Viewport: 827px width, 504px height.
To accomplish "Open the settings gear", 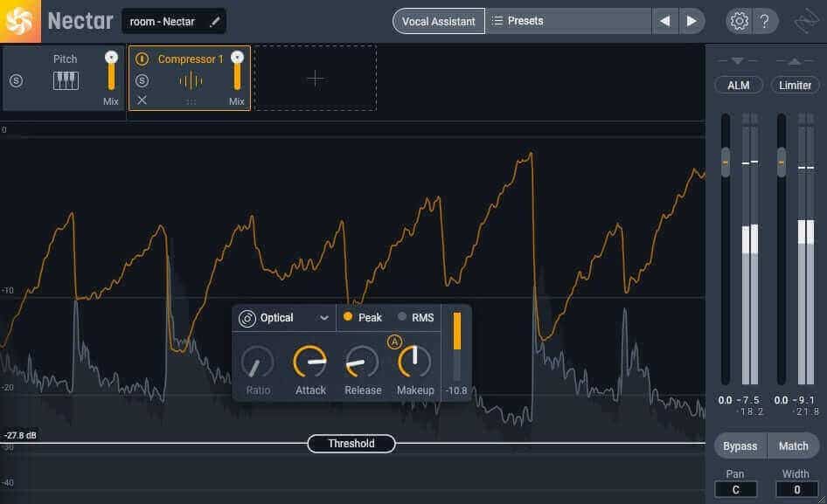I will click(x=739, y=21).
